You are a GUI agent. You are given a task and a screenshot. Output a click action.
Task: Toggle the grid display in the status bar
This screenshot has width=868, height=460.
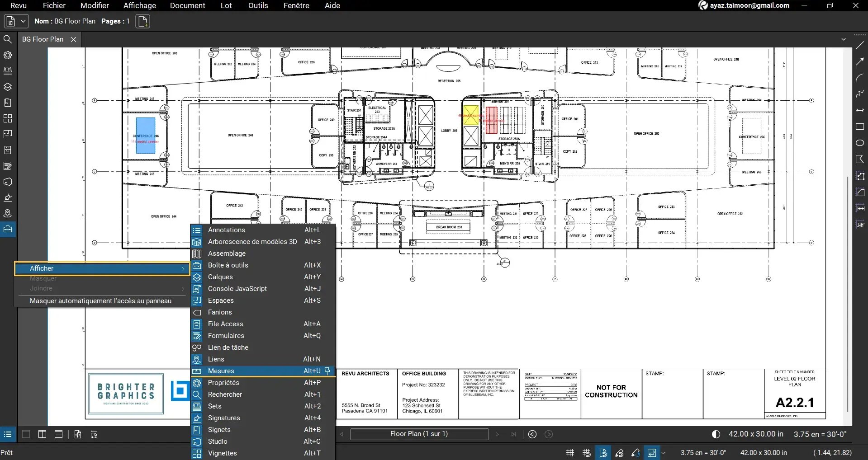coord(570,452)
